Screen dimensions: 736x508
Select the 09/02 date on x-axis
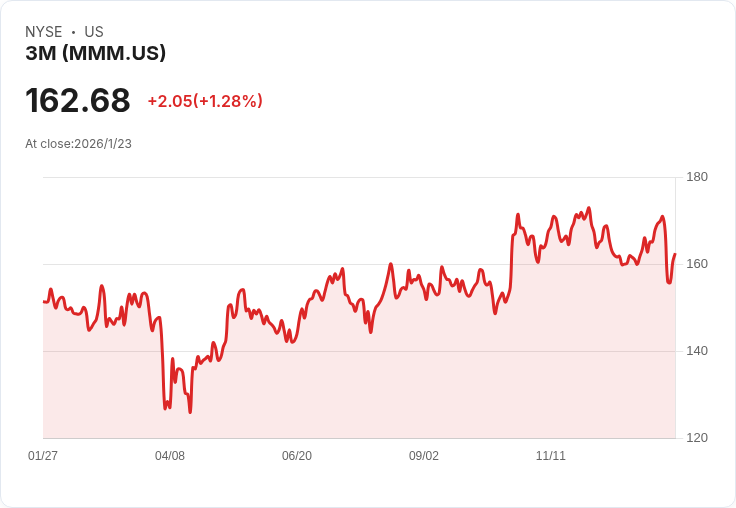(x=424, y=456)
